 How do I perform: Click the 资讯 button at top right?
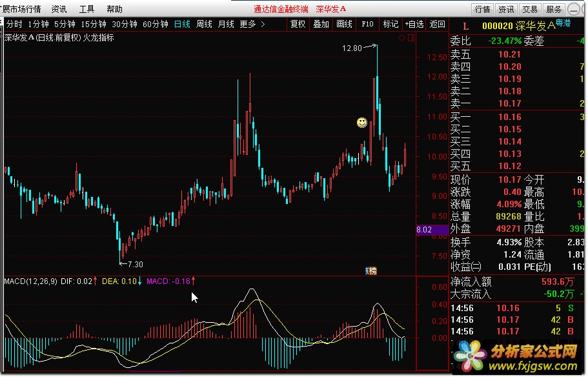[506, 10]
